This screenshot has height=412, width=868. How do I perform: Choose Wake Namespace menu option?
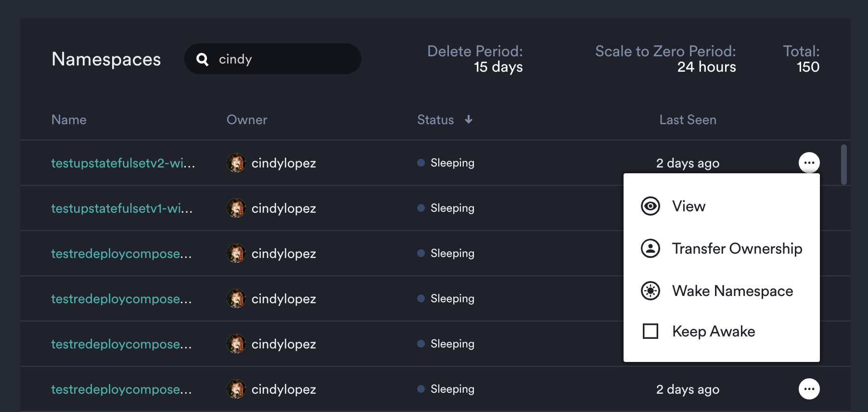(x=732, y=291)
